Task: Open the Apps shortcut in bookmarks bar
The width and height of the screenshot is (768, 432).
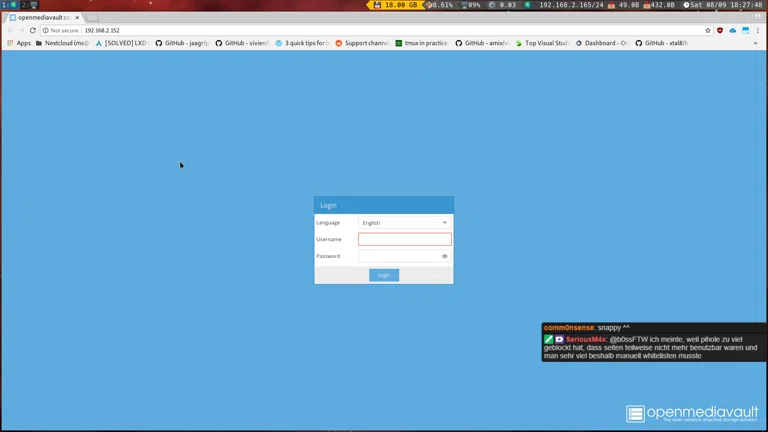Action: 19,43
